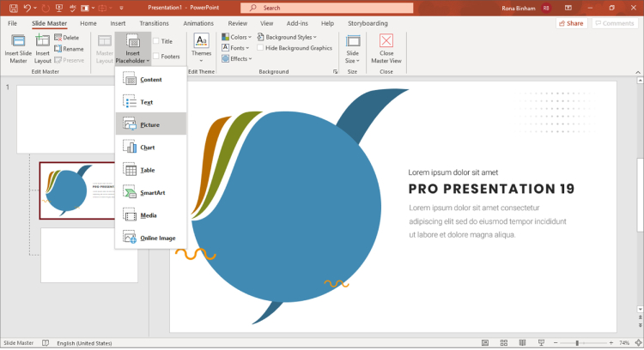Image resolution: width=644 pixels, height=350 pixels.
Task: Toggle the Title checkbox
Action: (156, 41)
